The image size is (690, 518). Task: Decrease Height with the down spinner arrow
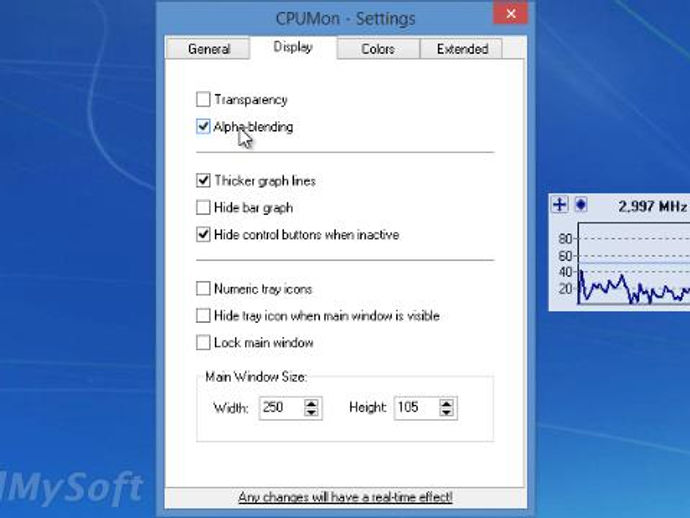point(446,412)
